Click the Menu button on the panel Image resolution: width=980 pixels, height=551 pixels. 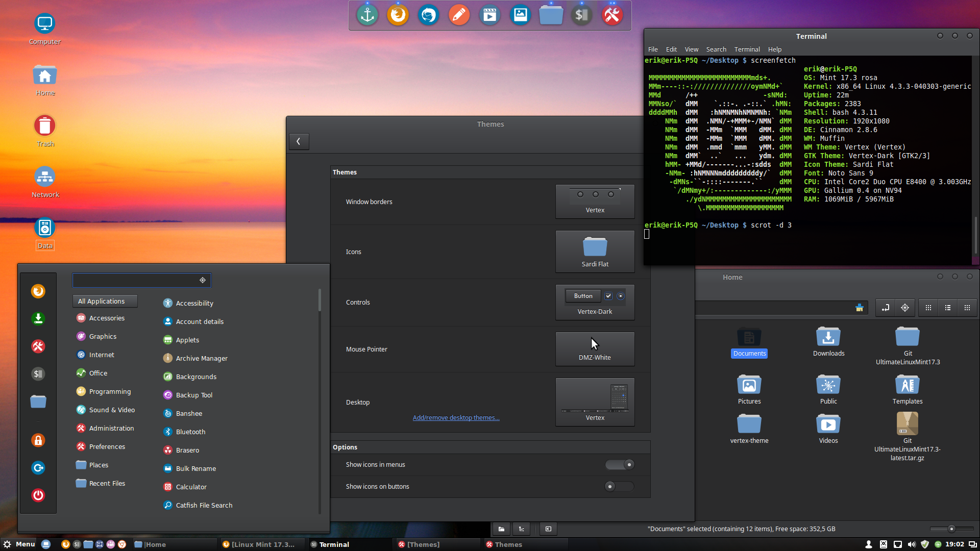[19, 544]
